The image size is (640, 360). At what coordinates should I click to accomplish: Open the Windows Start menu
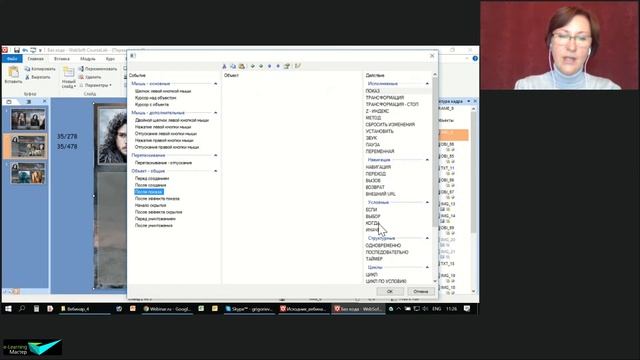[x=8, y=309]
